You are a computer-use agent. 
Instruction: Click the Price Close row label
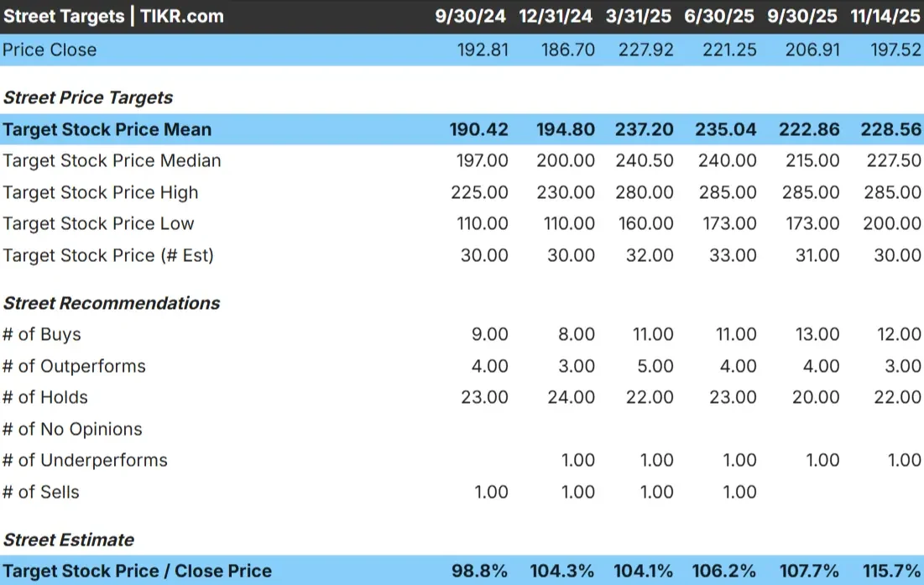(x=49, y=50)
